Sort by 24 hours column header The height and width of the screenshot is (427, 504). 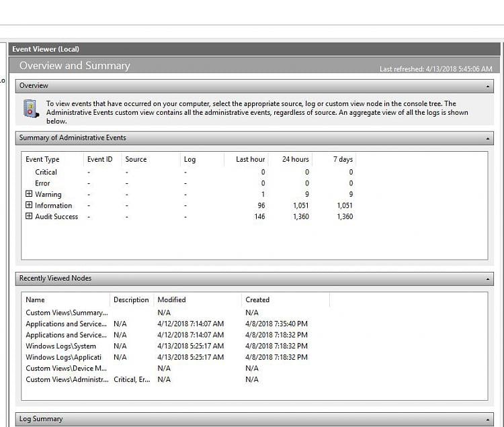tap(296, 159)
